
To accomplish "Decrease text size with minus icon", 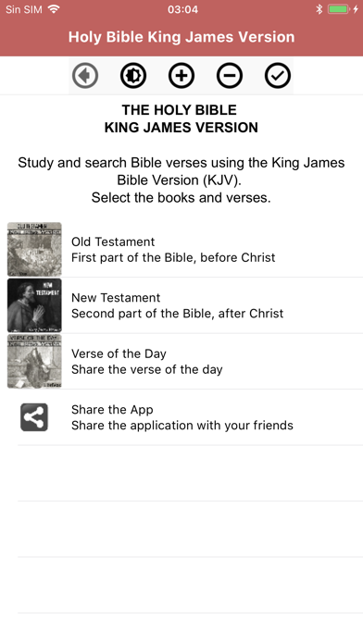I will click(x=230, y=76).
